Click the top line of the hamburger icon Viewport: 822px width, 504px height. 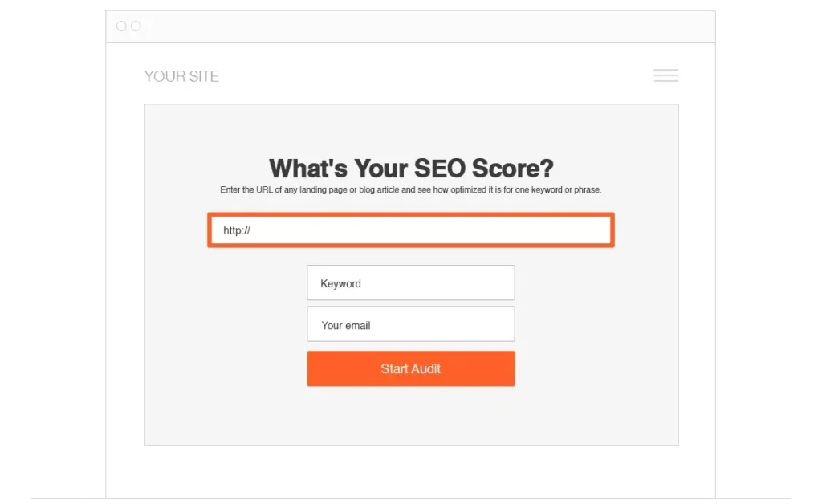(x=665, y=71)
